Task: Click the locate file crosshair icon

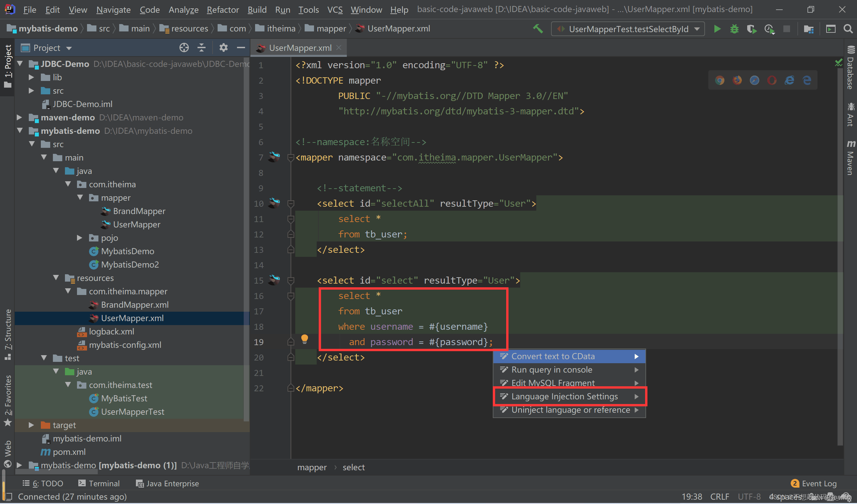Action: pos(184,47)
